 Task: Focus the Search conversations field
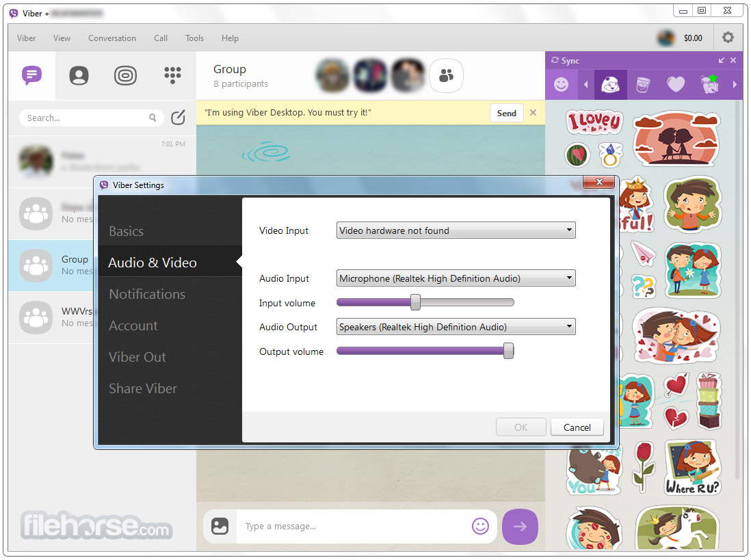point(91,118)
